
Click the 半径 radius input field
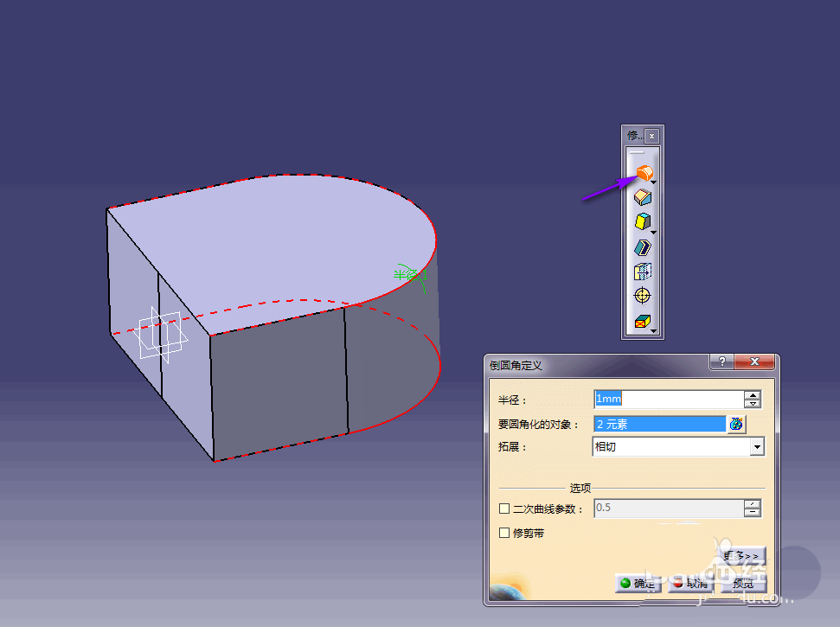[x=669, y=399]
